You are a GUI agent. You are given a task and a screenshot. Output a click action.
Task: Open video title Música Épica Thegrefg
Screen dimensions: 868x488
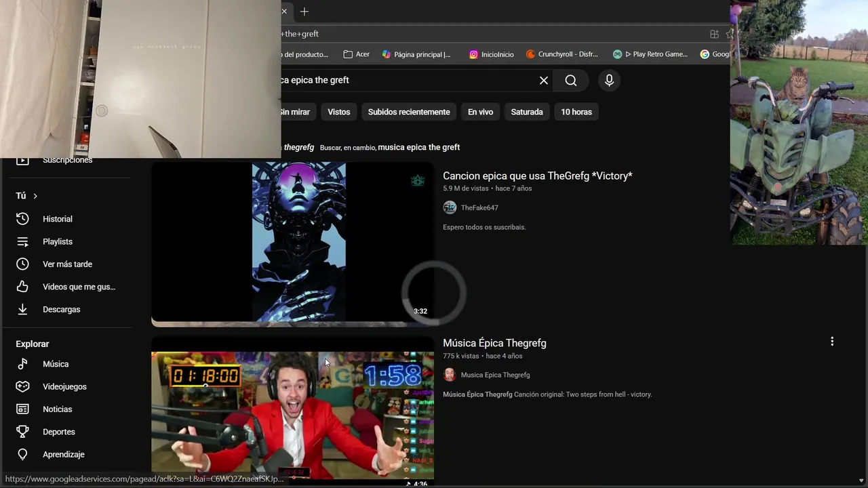coord(494,343)
